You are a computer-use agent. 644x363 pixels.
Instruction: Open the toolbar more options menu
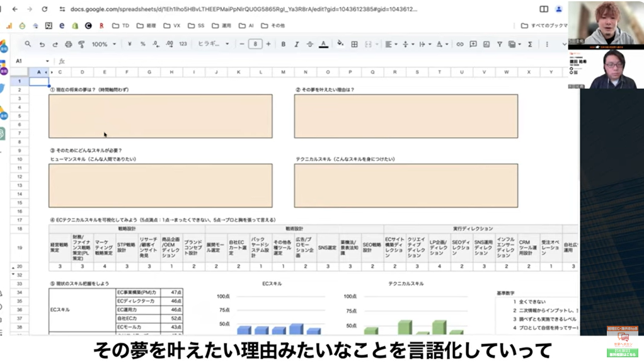pos(547,44)
